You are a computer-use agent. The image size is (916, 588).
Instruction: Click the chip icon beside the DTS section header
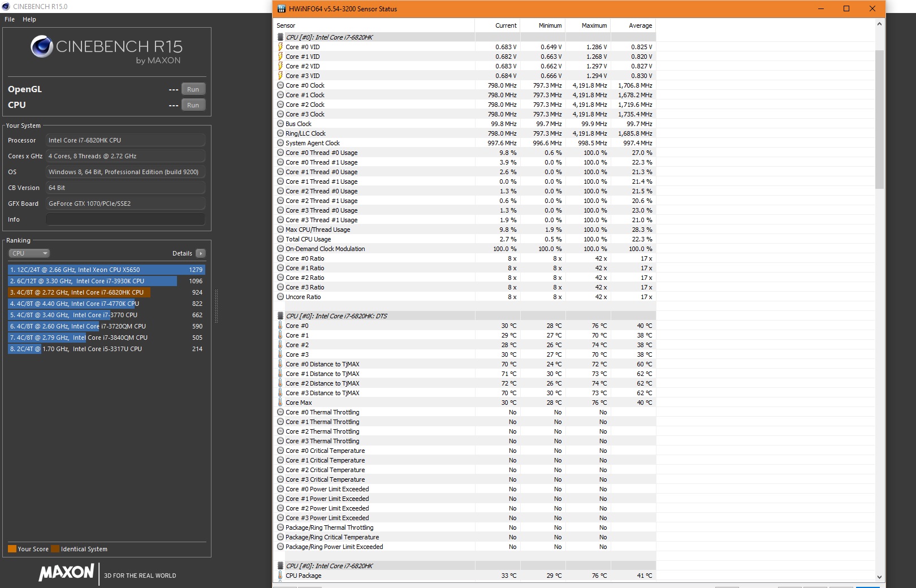[x=280, y=316]
